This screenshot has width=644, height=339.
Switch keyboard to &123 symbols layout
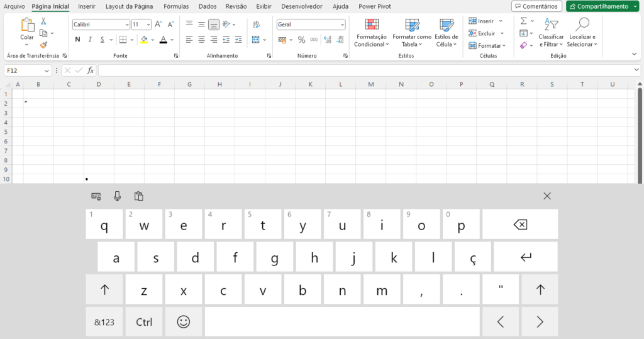pos(104,322)
